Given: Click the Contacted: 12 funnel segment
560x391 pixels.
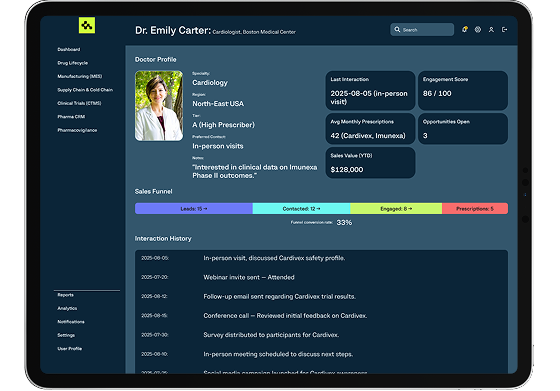Looking at the screenshot, I should [x=301, y=209].
